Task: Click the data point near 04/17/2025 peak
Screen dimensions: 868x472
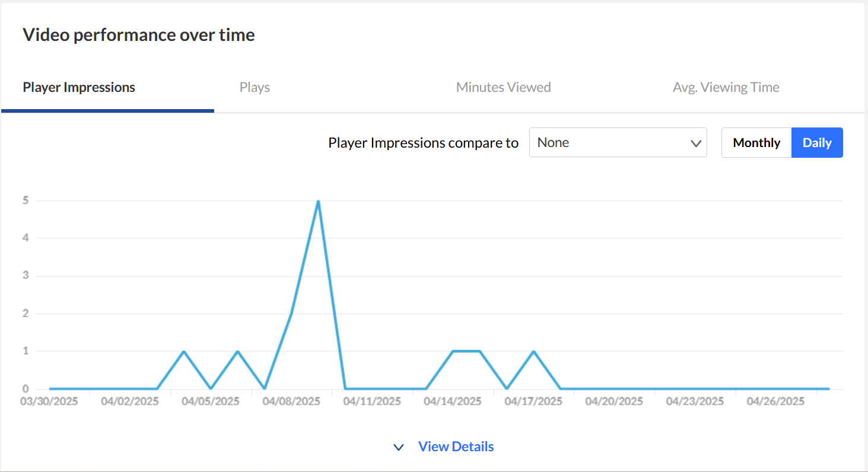Action: [533, 352]
